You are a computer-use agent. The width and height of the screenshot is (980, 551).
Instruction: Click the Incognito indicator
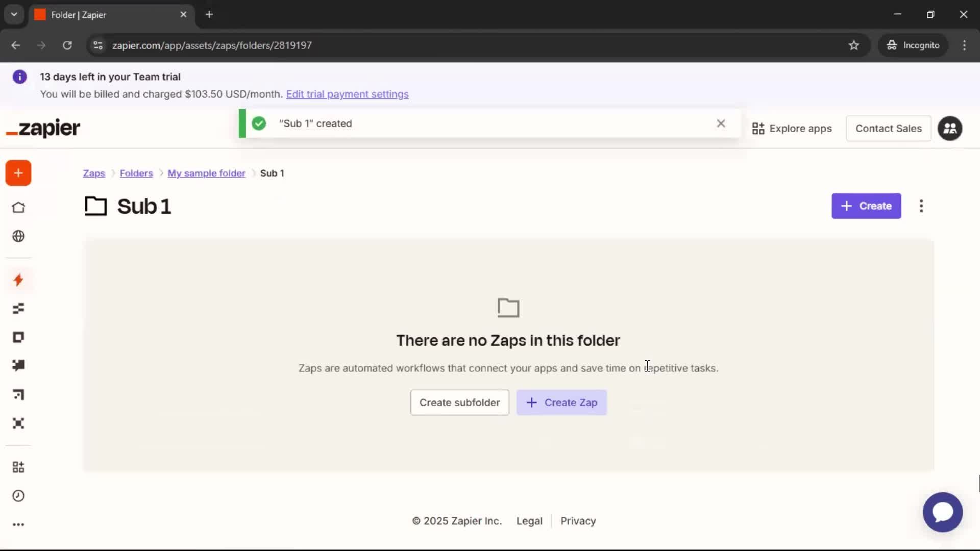pyautogui.click(x=913, y=45)
